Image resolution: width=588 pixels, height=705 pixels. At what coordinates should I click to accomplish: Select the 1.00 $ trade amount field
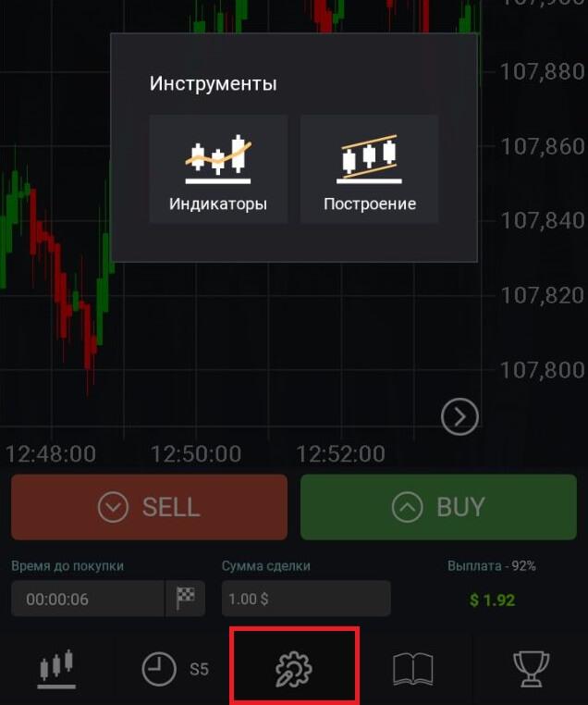(x=306, y=599)
